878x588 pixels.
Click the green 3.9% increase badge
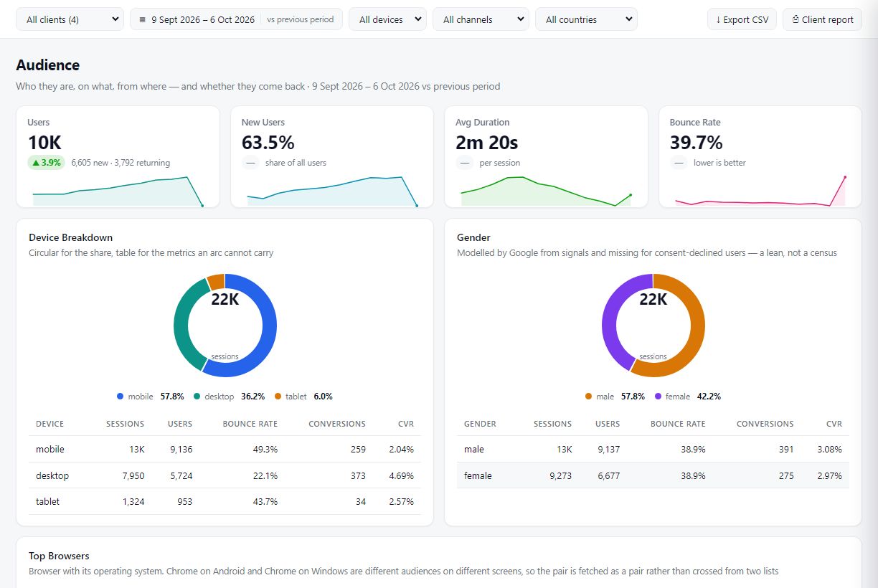[x=46, y=163]
